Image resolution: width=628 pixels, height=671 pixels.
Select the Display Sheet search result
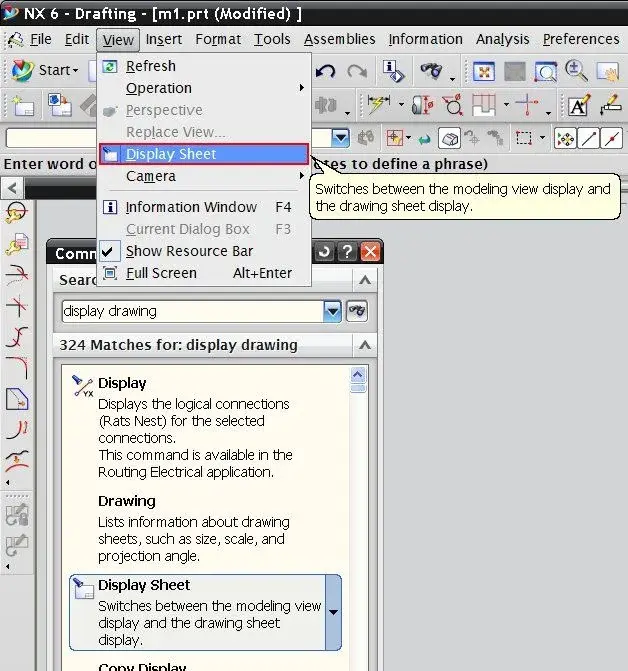click(205, 611)
